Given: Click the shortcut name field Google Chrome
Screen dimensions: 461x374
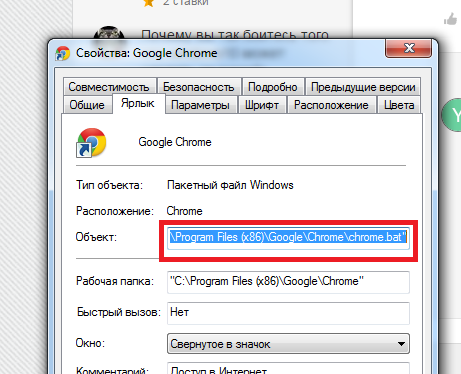Looking at the screenshot, I should click(175, 142).
